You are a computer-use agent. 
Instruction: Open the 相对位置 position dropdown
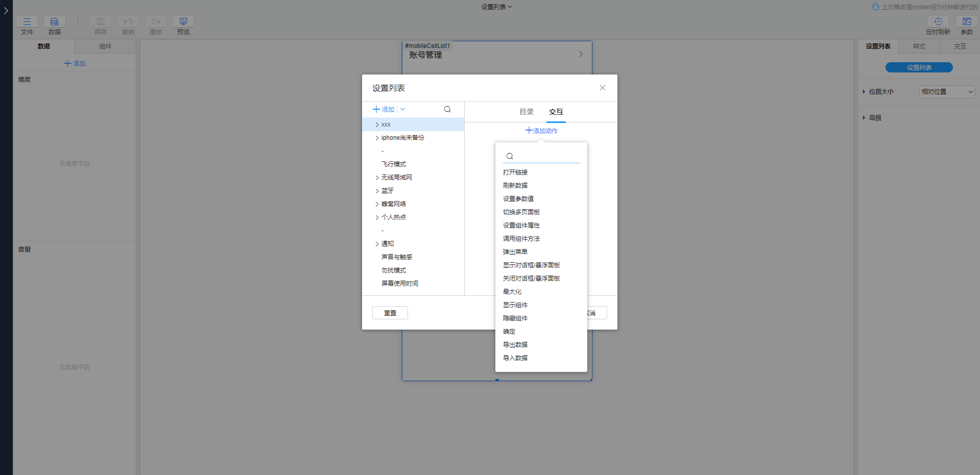tap(947, 92)
